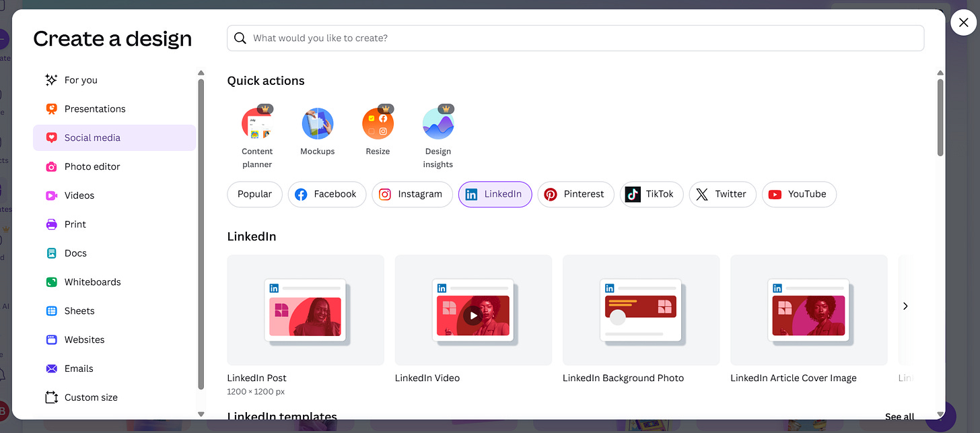This screenshot has width=980, height=433.
Task: Go to the Whiteboards category
Action: coord(114,282)
